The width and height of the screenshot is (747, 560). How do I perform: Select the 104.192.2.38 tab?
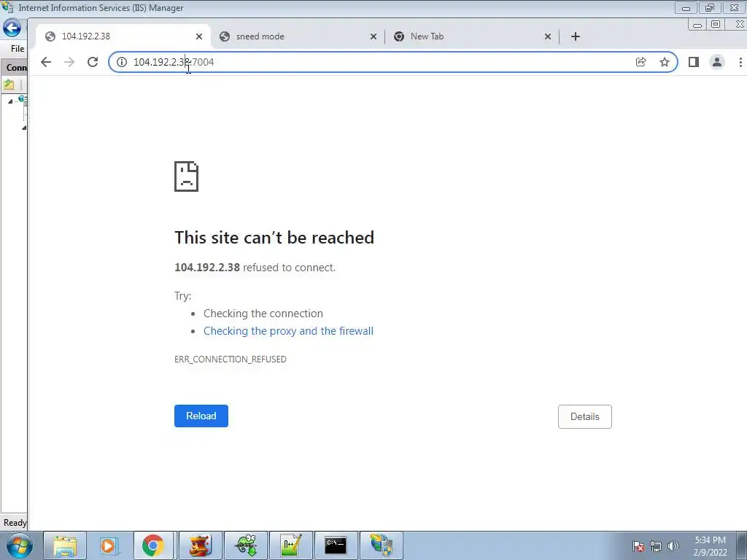pyautogui.click(x=123, y=36)
